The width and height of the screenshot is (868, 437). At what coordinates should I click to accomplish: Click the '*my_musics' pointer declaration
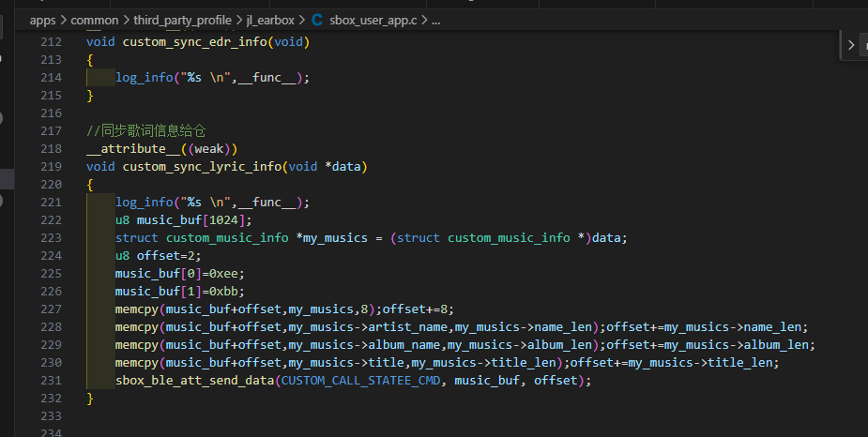[x=331, y=238]
